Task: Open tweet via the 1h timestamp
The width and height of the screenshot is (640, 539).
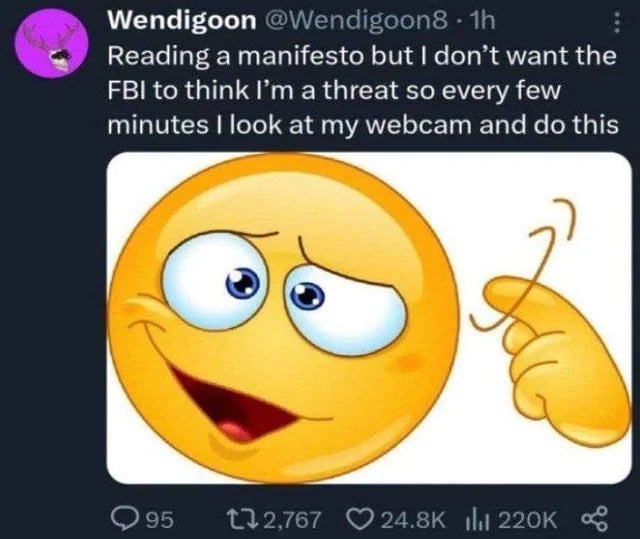Action: tap(482, 20)
